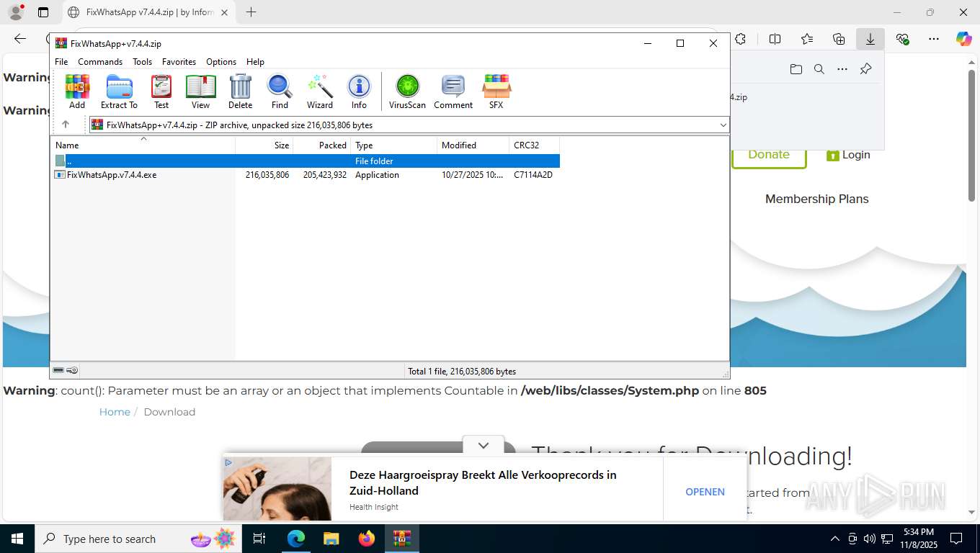Sort by Packed column header
This screenshot has height=553, width=980.
(322, 145)
